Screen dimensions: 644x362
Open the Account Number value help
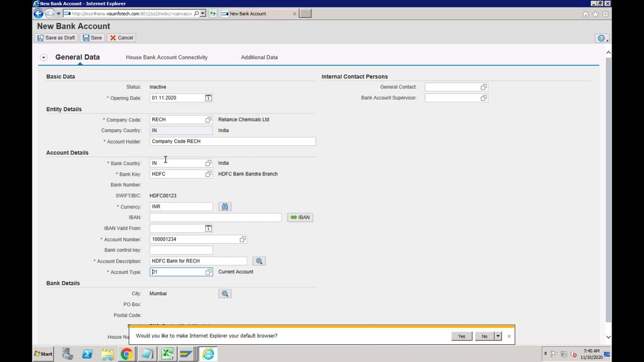point(242,239)
